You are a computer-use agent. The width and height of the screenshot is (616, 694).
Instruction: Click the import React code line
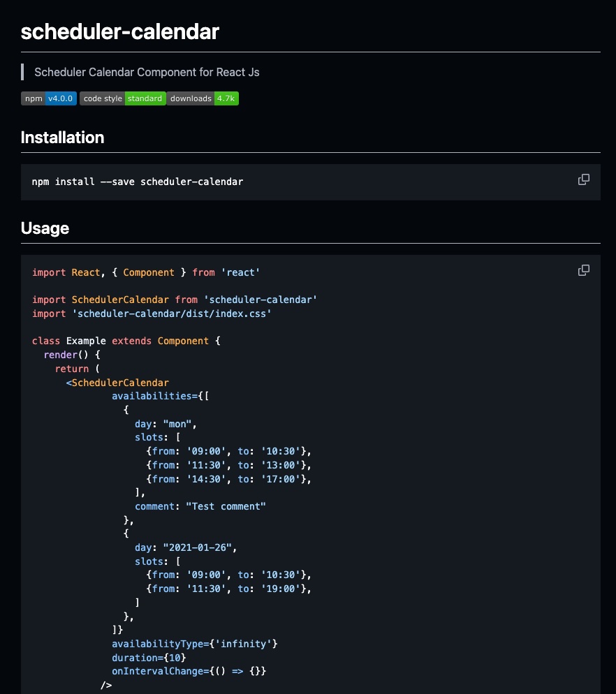pyautogui.click(x=146, y=272)
